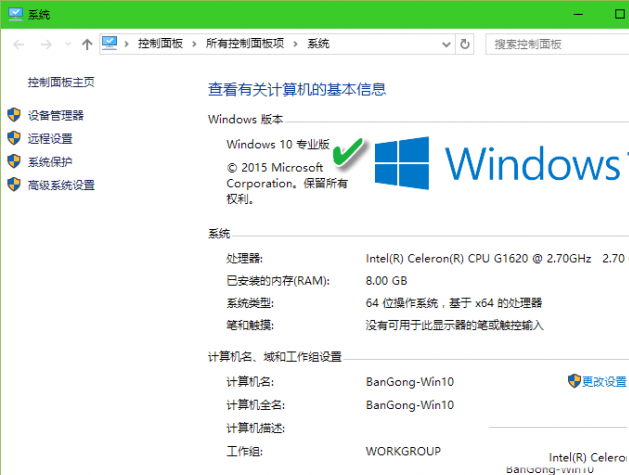Image resolution: width=629 pixels, height=475 pixels.
Task: Click shield icon beside 更改设置
Action: click(x=574, y=381)
